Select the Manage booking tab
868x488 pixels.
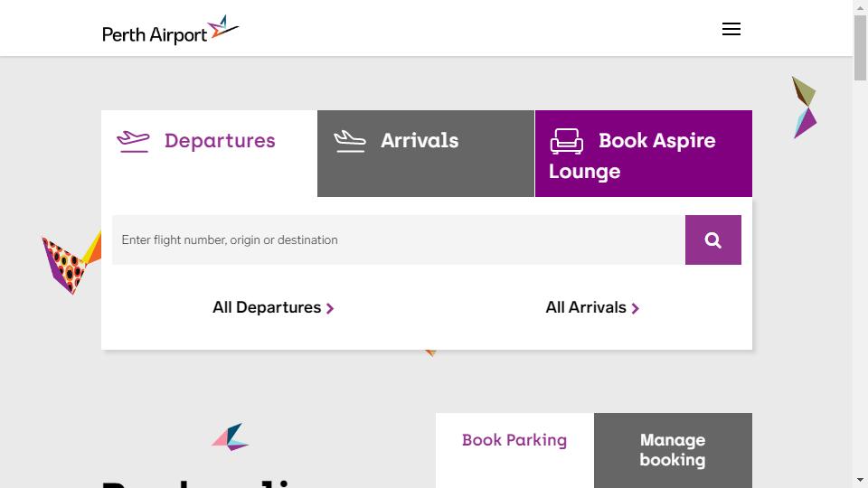[x=673, y=450]
